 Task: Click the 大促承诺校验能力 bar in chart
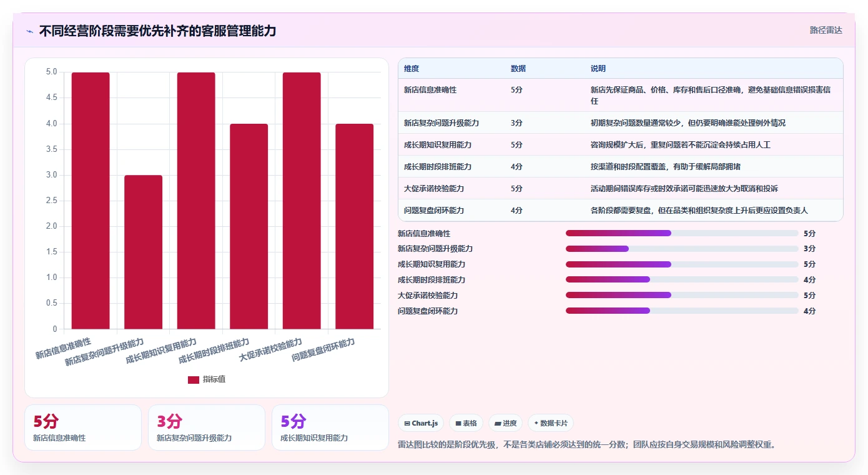tap(302, 201)
